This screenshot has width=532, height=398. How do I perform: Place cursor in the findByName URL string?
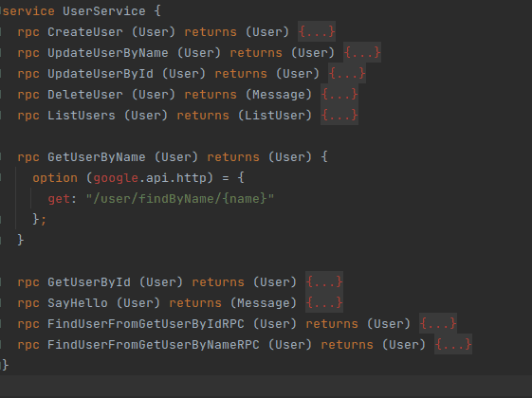pyautogui.click(x=180, y=199)
